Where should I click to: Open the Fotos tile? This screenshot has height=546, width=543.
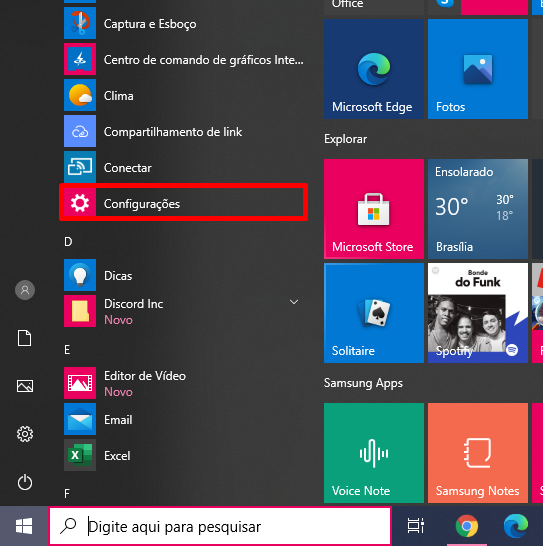click(x=478, y=69)
